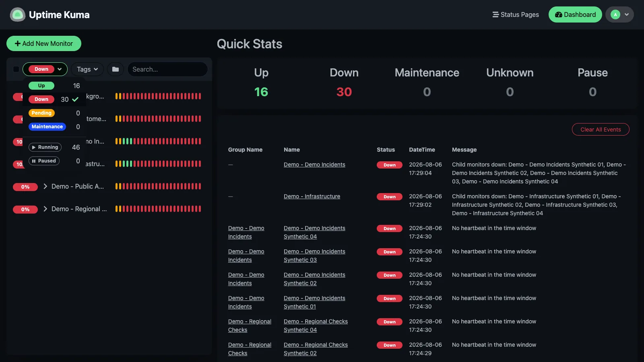Click the Uptime Kuma logo icon
Viewport: 644px width, 362px height.
17,15
